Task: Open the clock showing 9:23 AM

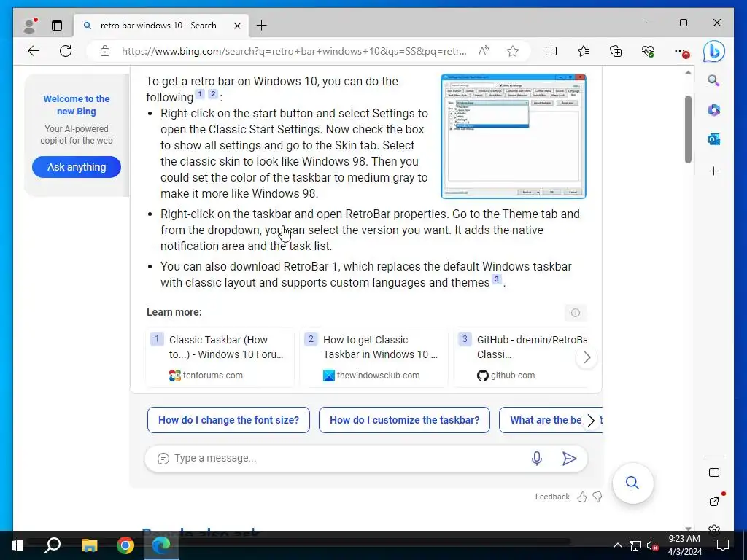Action: coord(684,545)
